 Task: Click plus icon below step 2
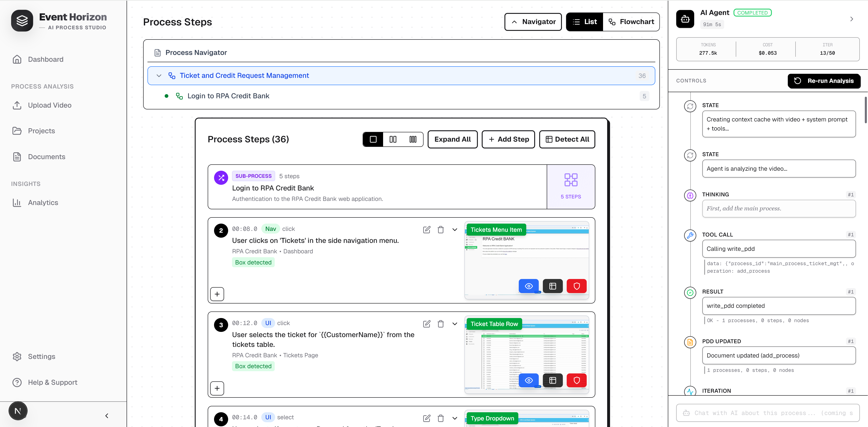217,294
